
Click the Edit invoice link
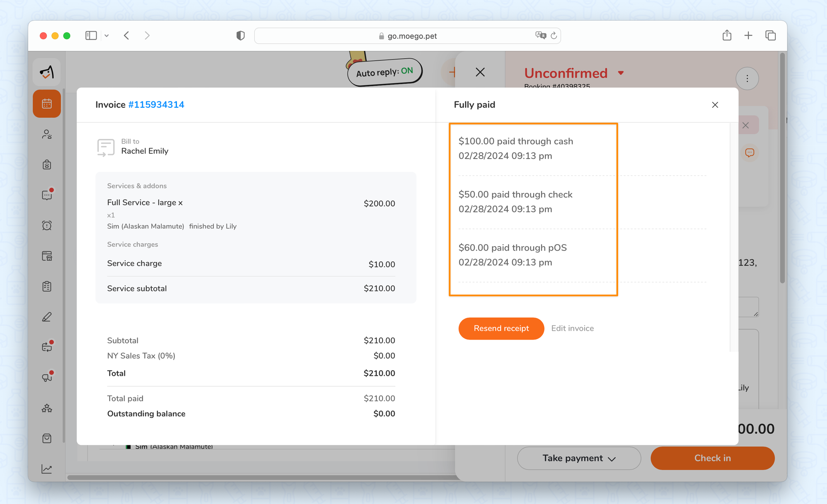coord(572,328)
